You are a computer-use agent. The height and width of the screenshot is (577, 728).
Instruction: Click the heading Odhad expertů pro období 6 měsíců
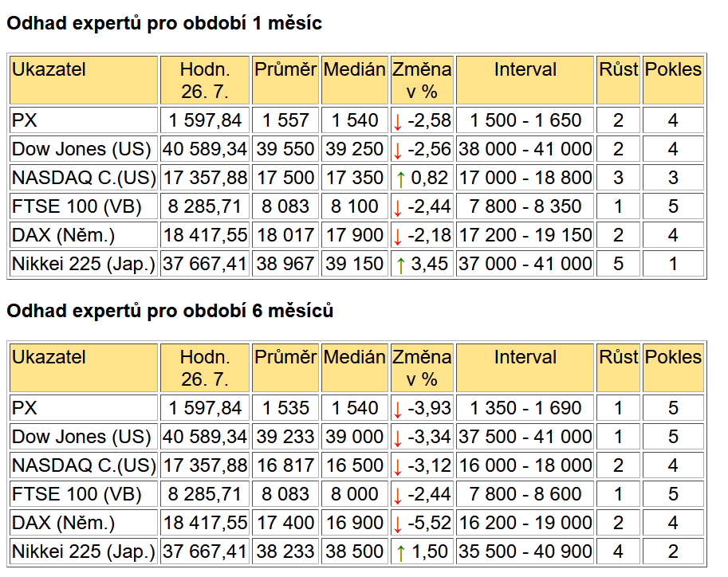[x=170, y=311]
